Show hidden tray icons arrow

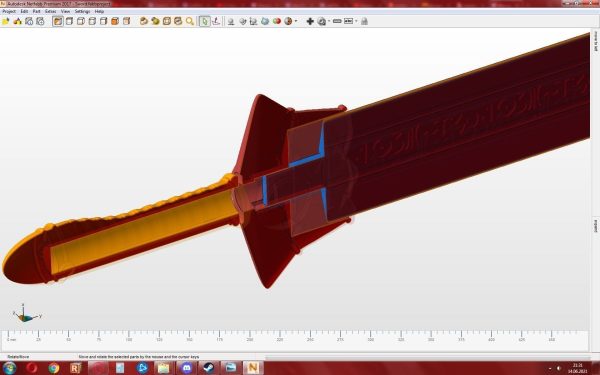click(550, 368)
